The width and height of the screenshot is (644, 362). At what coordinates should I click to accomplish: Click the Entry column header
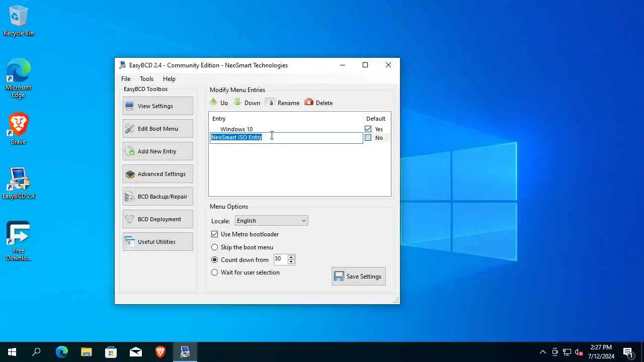click(x=286, y=119)
